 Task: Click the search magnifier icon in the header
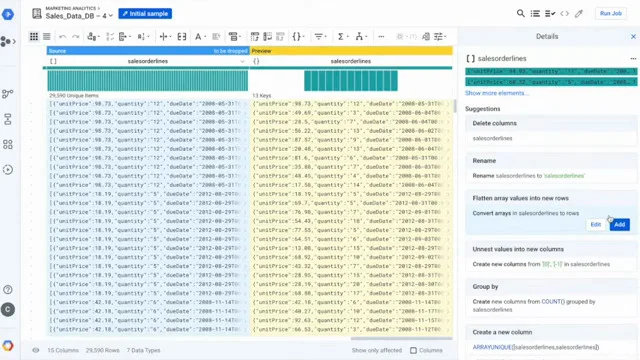520,13
